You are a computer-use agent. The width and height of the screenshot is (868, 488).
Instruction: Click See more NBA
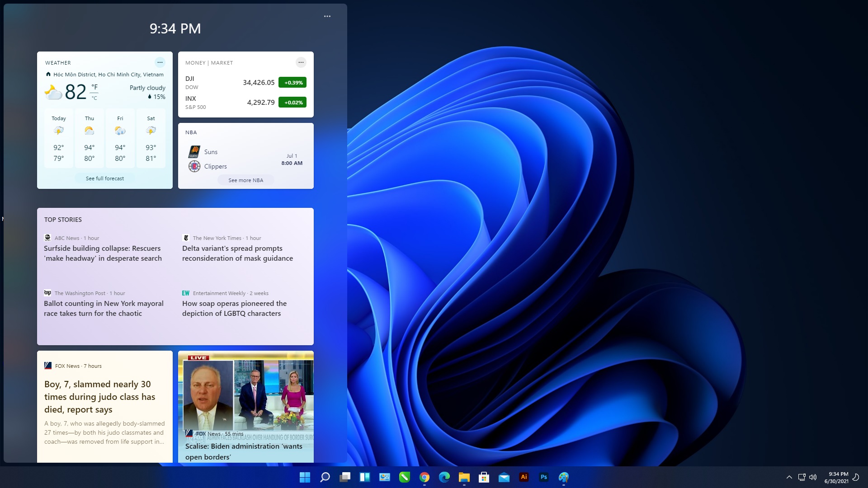coord(246,180)
